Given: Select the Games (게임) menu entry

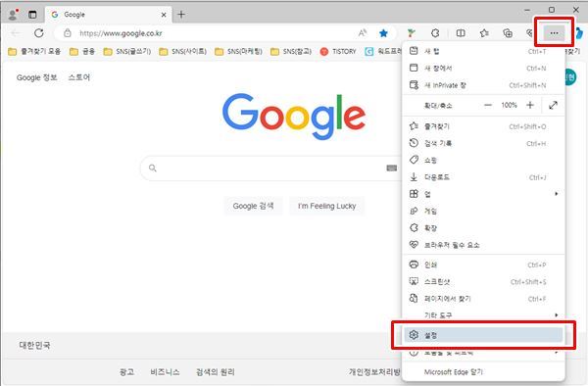Looking at the screenshot, I should coord(483,211).
